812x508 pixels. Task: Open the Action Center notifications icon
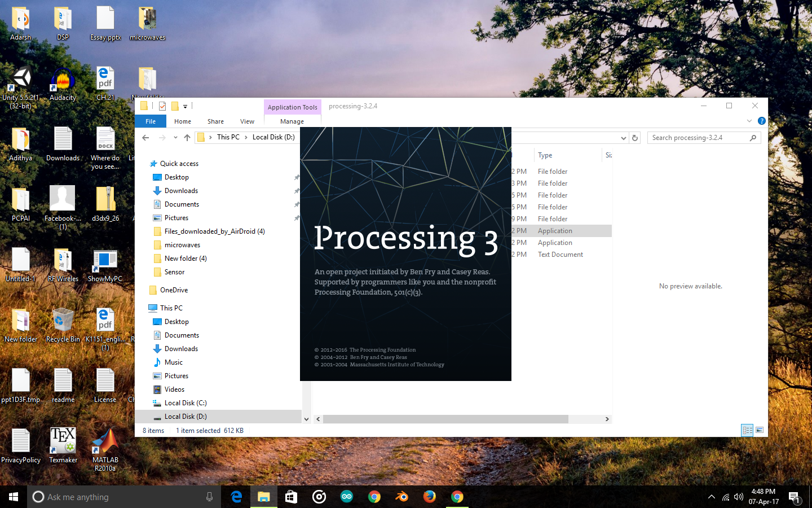click(x=795, y=497)
